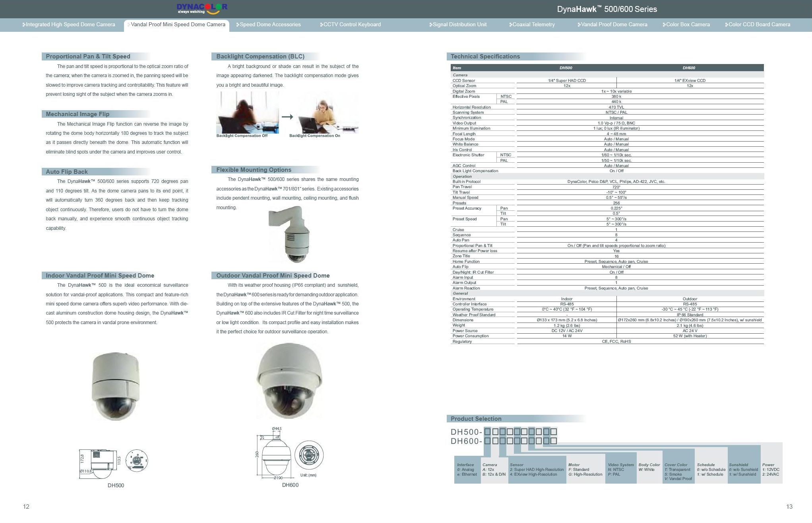Select Vandal Proof Dome Camera tab
The width and height of the screenshot is (812, 523).
pos(612,25)
